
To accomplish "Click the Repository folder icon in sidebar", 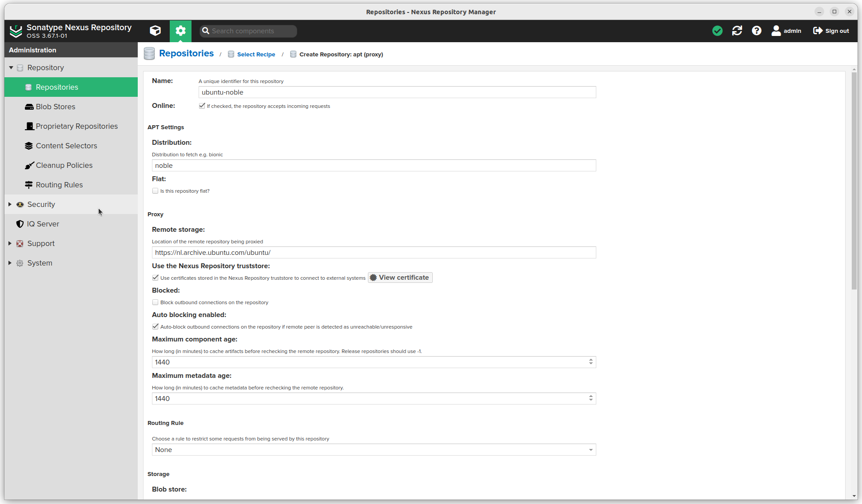I will (x=20, y=67).
